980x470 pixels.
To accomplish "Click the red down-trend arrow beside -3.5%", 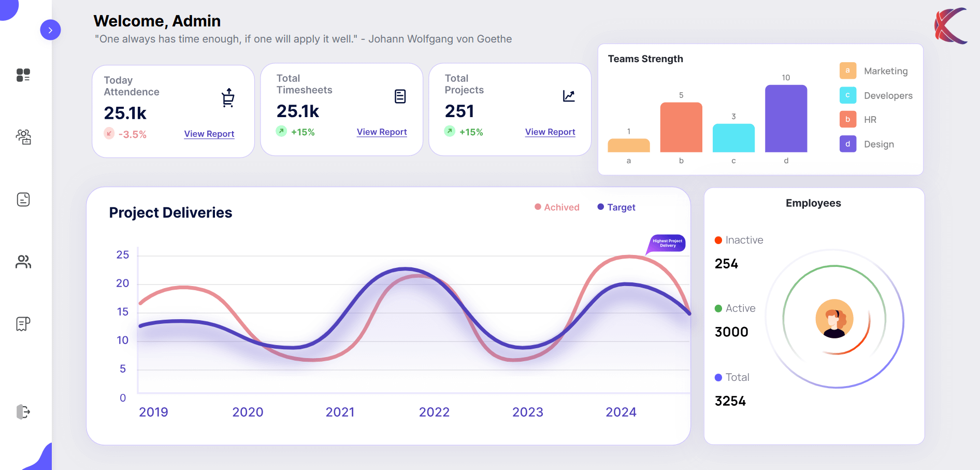I will [109, 133].
